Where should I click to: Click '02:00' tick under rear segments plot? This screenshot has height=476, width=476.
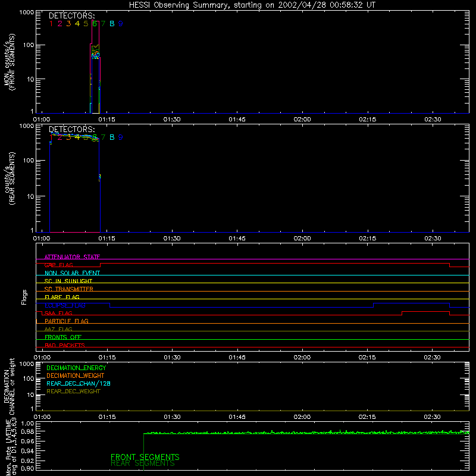pos(302,239)
